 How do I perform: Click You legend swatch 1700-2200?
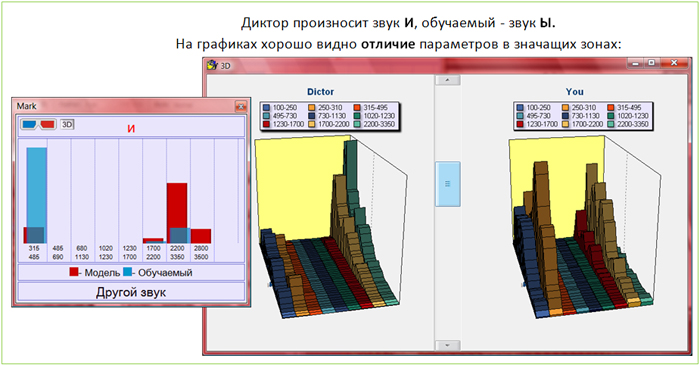pos(566,124)
